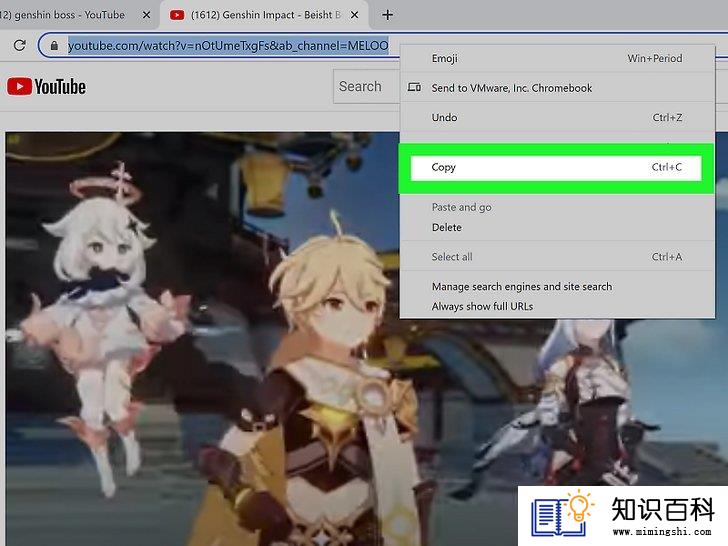Image resolution: width=728 pixels, height=546 pixels.
Task: Click the device icon beside Send to VMware
Action: click(414, 87)
